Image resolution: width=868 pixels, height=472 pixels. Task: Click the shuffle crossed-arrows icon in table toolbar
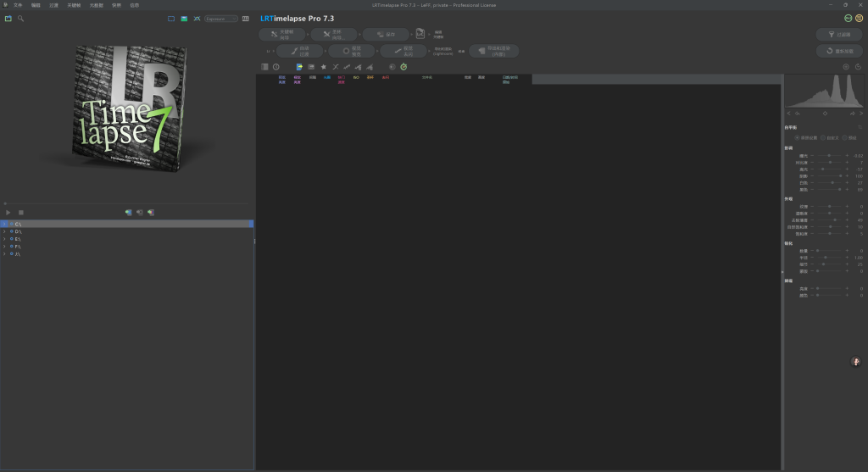[335, 66]
